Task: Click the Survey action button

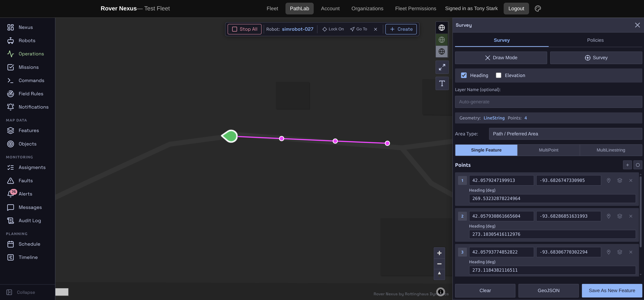Action: click(596, 58)
